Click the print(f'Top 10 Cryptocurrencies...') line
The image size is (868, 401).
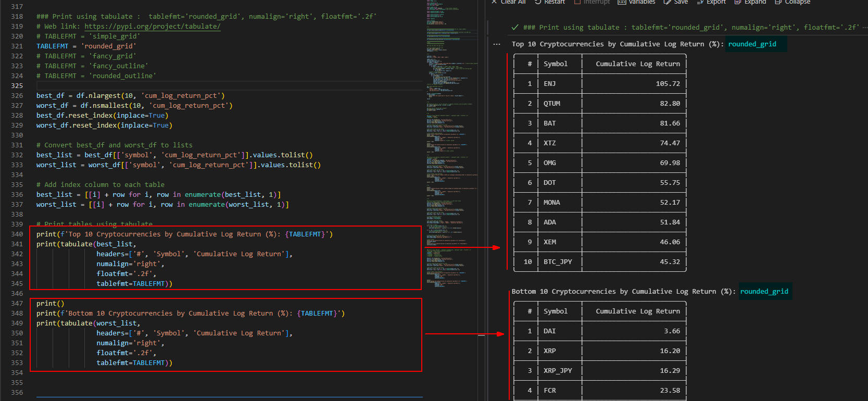click(x=184, y=234)
